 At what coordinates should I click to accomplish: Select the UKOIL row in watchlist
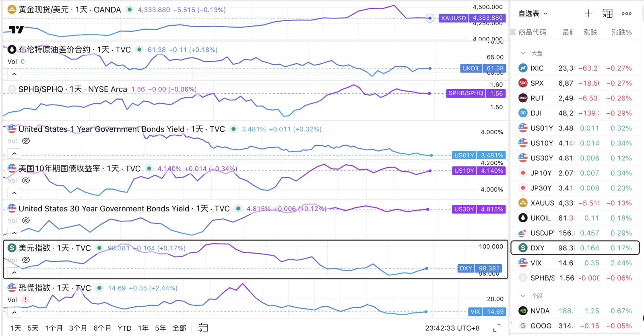tap(575, 218)
